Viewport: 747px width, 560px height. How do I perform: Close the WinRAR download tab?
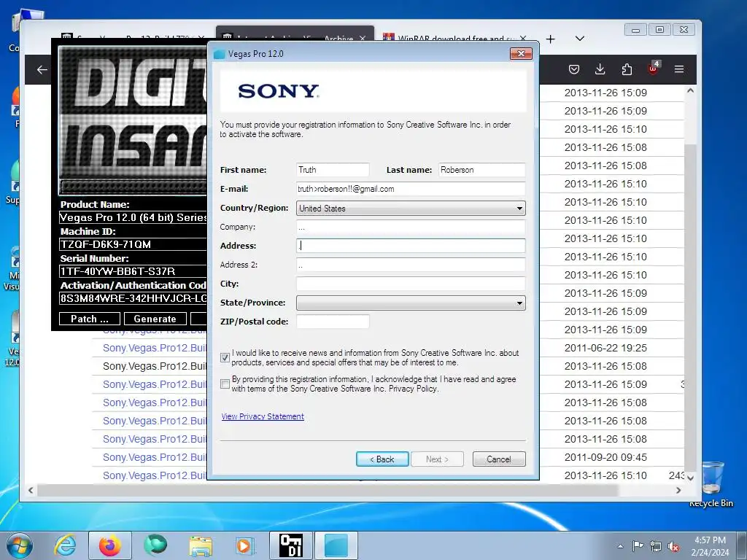coord(523,38)
